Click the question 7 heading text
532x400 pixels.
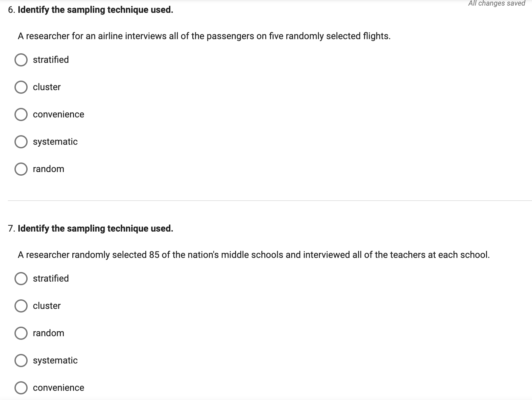pyautogui.click(x=91, y=228)
